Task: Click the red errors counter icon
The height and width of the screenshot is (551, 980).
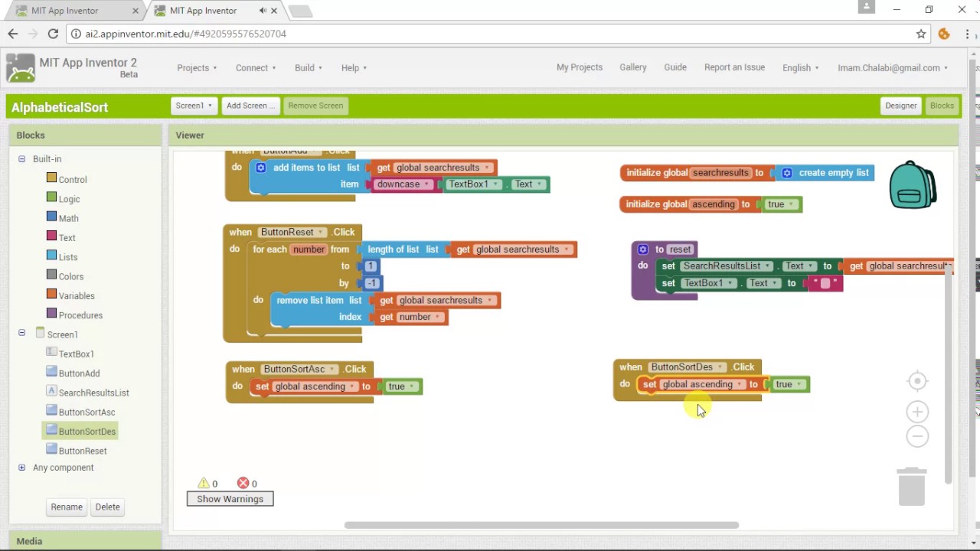Action: coord(243,483)
